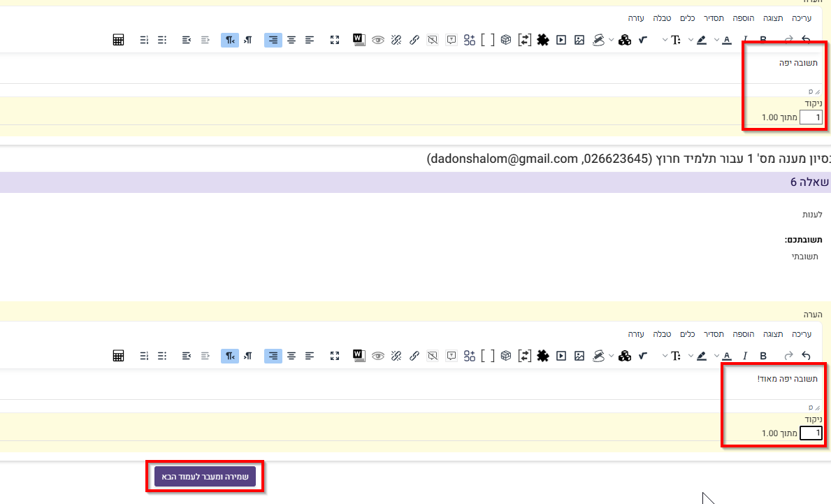The height and width of the screenshot is (504, 831).
Task: Open drawing pen dropdown arrow in 'תשובה יפה' editor
Action: pyautogui.click(x=611, y=40)
